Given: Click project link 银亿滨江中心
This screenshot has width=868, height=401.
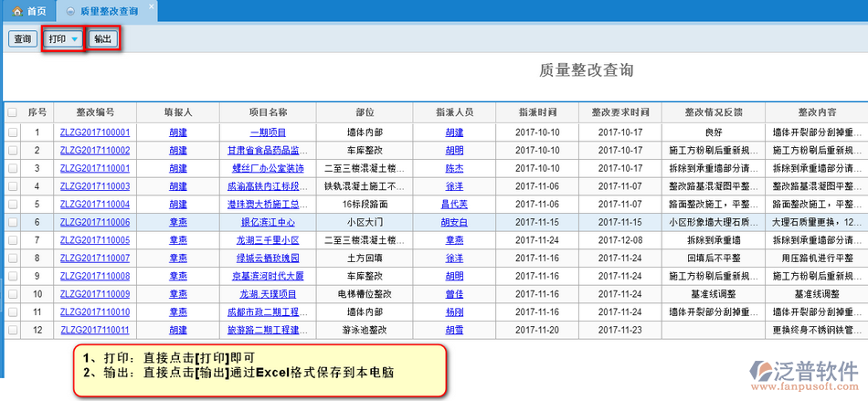Looking at the screenshot, I should (268, 222).
